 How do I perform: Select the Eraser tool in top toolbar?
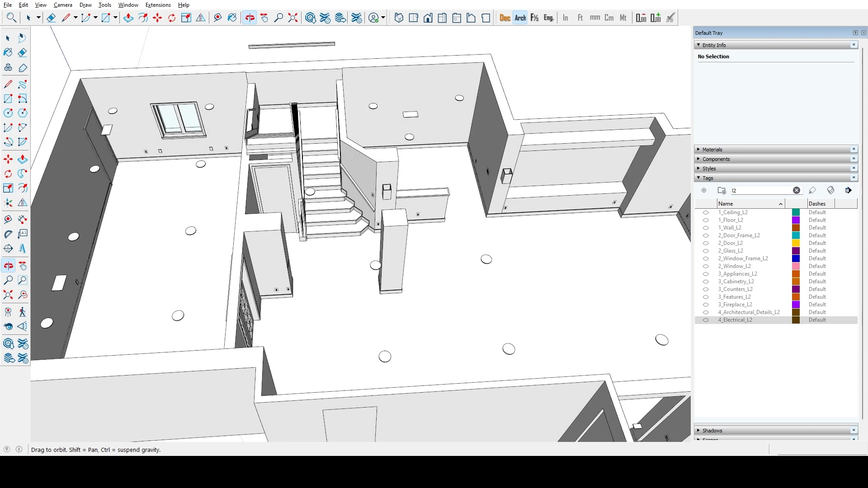point(51,18)
